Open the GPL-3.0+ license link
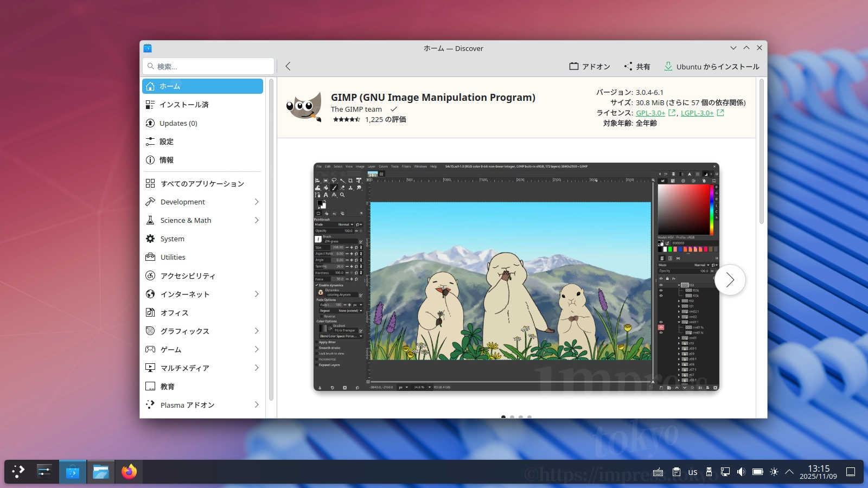 (650, 113)
